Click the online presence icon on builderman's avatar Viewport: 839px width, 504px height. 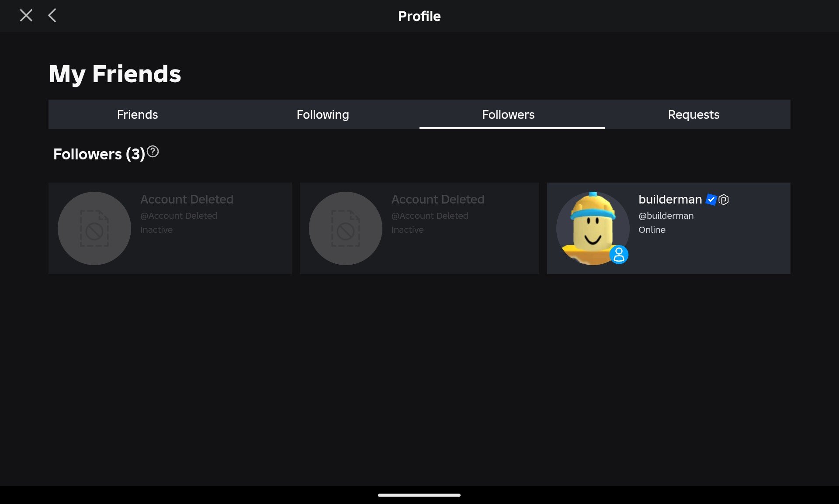click(x=619, y=255)
